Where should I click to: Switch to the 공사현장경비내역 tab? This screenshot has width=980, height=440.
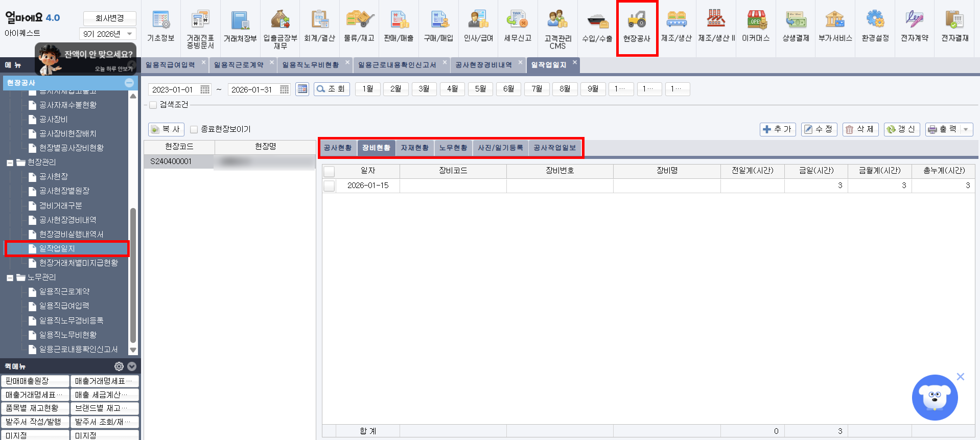[483, 65]
